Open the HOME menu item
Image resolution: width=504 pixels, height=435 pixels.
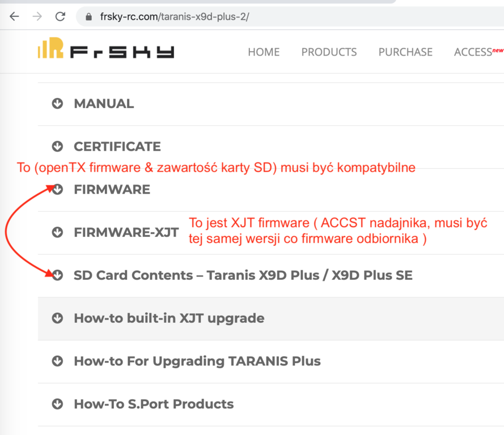[x=264, y=52]
